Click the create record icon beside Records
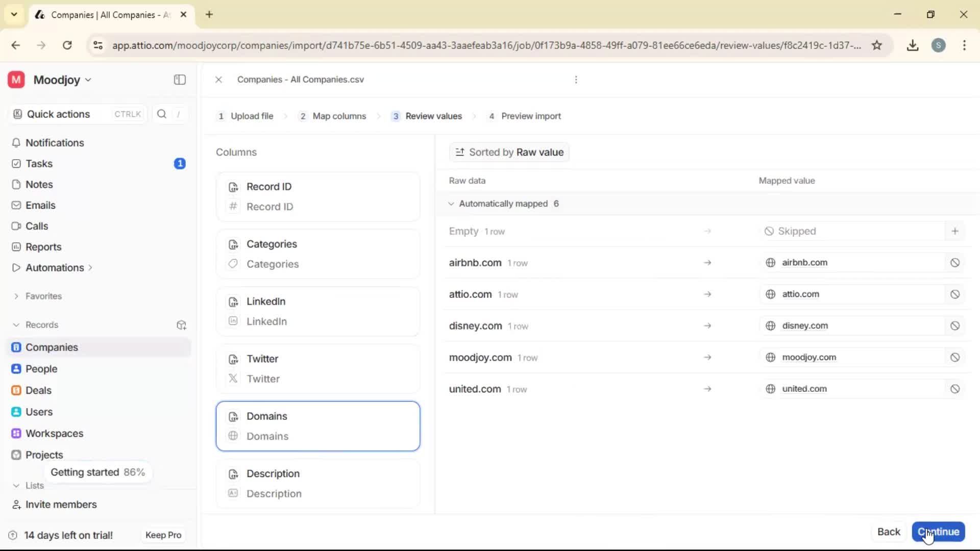980x551 pixels. pyautogui.click(x=181, y=325)
